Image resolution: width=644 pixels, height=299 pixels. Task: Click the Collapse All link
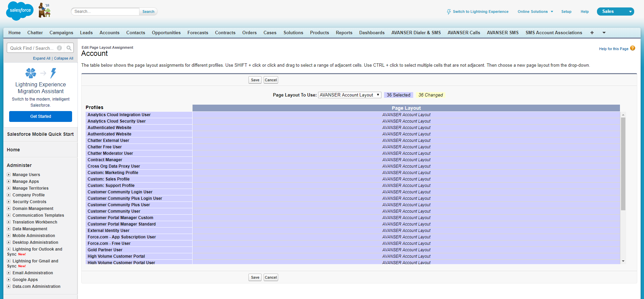64,58
